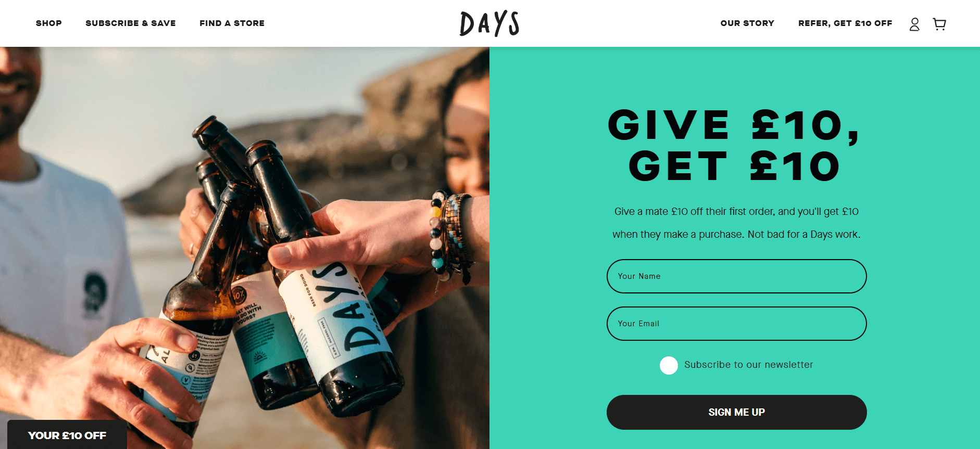This screenshot has height=449, width=980.
Task: Click the SIGN ME UP button
Action: 736,412
